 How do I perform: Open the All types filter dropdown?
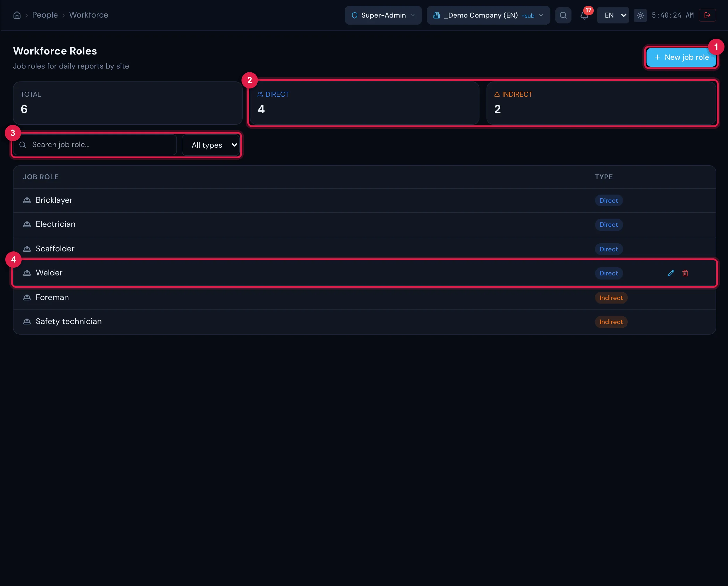[211, 145]
